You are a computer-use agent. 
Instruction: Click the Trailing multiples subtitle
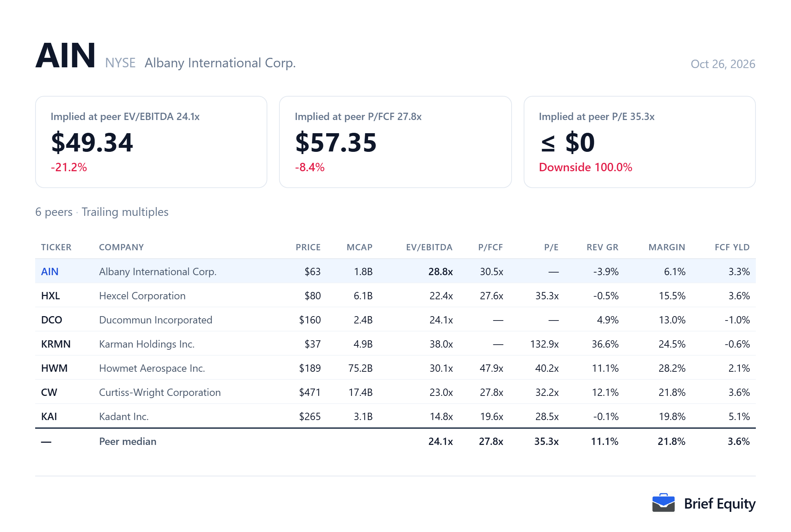125,212
